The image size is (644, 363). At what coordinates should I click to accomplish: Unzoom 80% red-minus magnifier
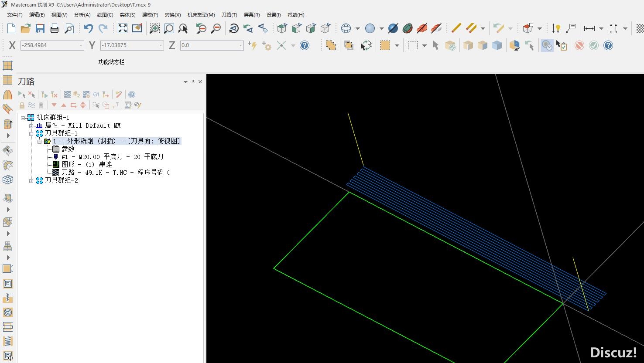[216, 28]
